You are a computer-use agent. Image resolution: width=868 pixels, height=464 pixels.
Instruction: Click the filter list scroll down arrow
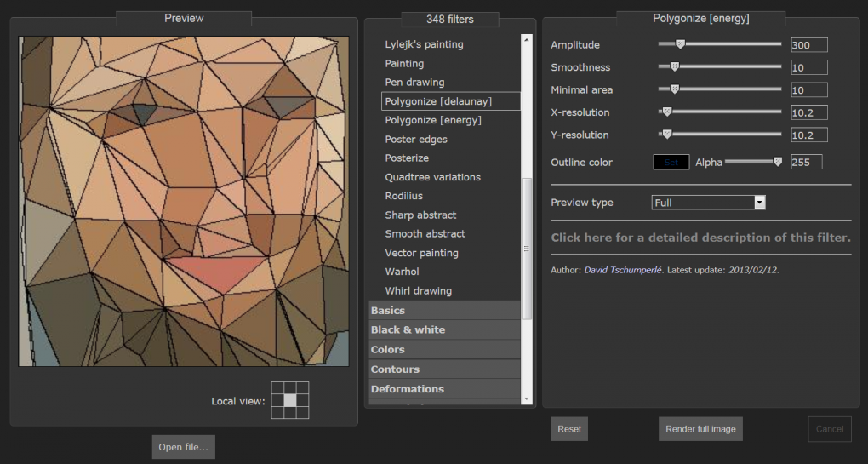(527, 398)
